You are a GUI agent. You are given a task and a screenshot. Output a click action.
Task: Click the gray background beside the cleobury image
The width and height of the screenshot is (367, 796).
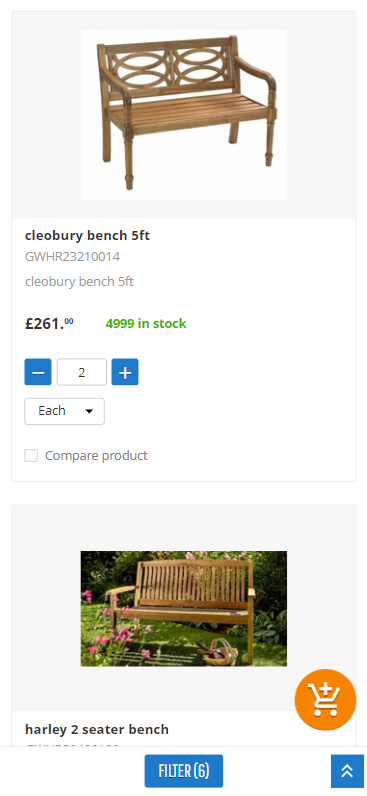46,115
